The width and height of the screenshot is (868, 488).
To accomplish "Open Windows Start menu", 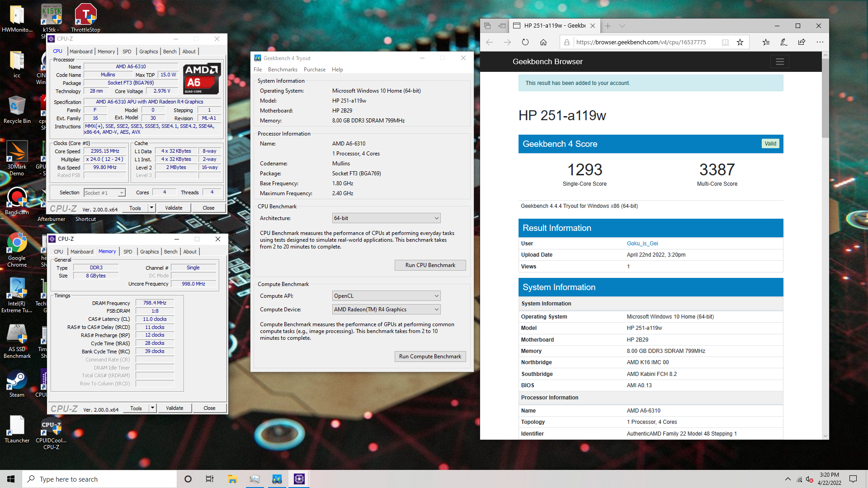I will (x=11, y=479).
